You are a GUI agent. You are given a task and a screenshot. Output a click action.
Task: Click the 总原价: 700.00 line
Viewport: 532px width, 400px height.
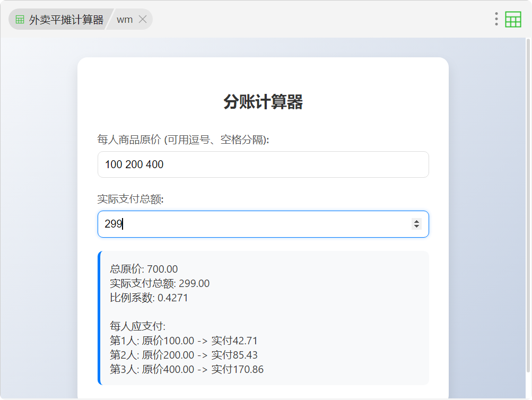144,269
